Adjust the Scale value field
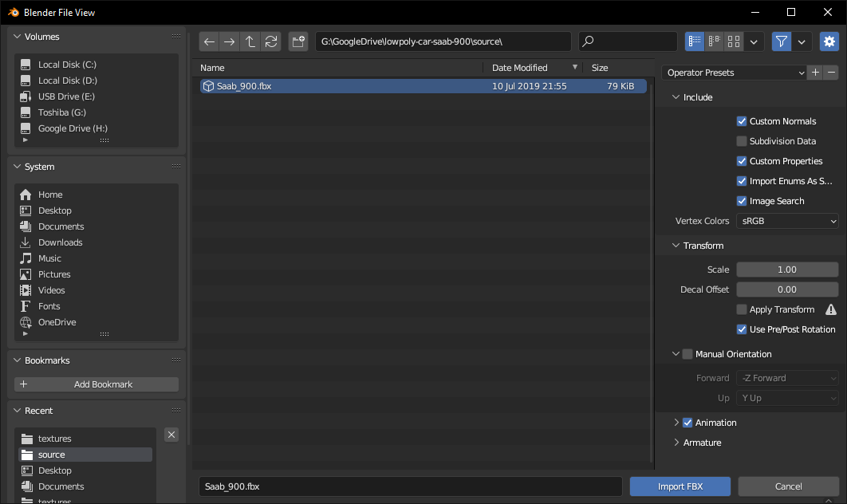 [787, 270]
